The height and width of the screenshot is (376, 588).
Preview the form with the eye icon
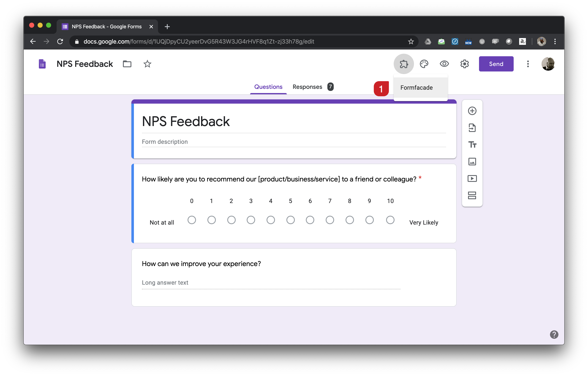pos(444,64)
